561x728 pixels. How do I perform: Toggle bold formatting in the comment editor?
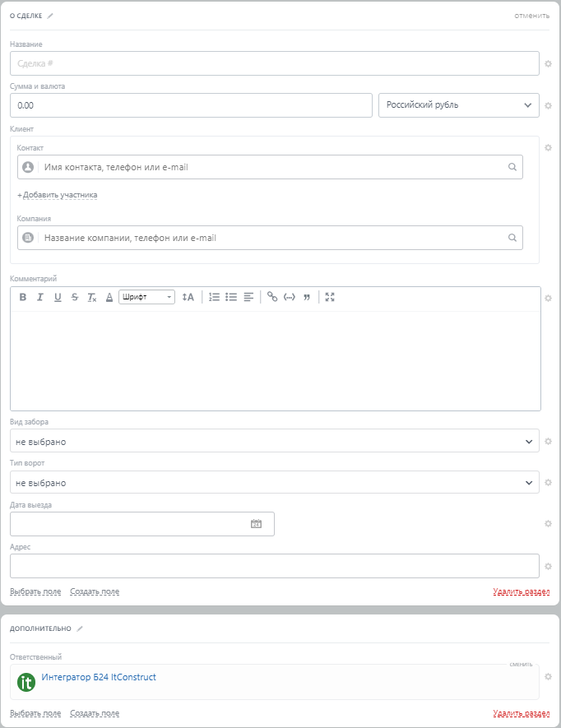[23, 297]
